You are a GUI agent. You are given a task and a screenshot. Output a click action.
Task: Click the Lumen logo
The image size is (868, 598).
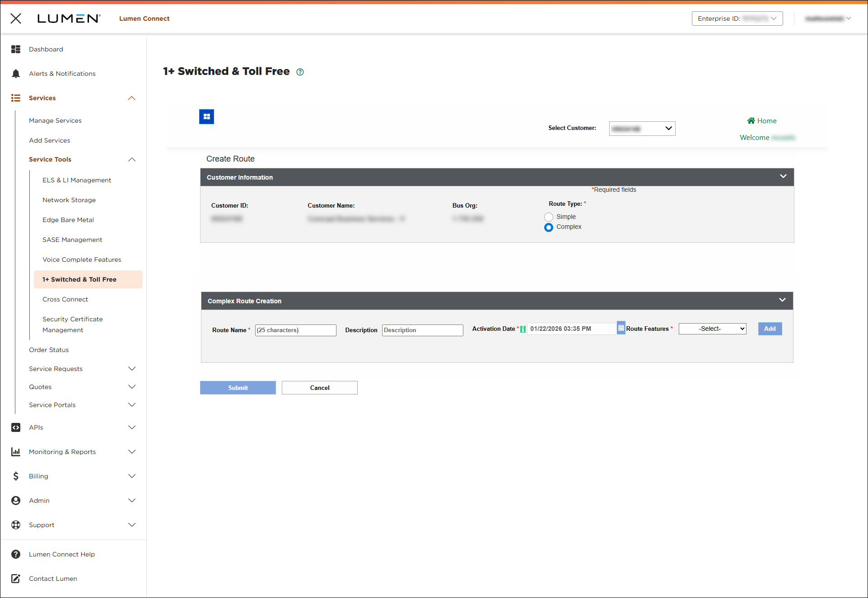coord(69,19)
